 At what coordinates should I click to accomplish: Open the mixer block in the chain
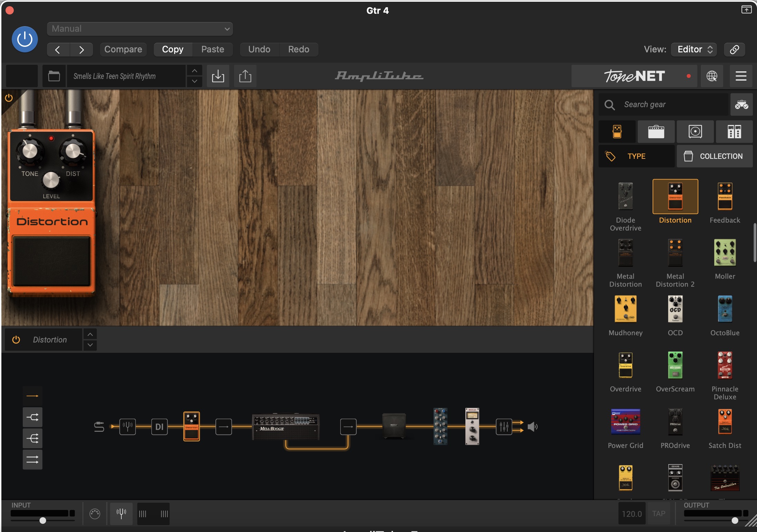504,427
